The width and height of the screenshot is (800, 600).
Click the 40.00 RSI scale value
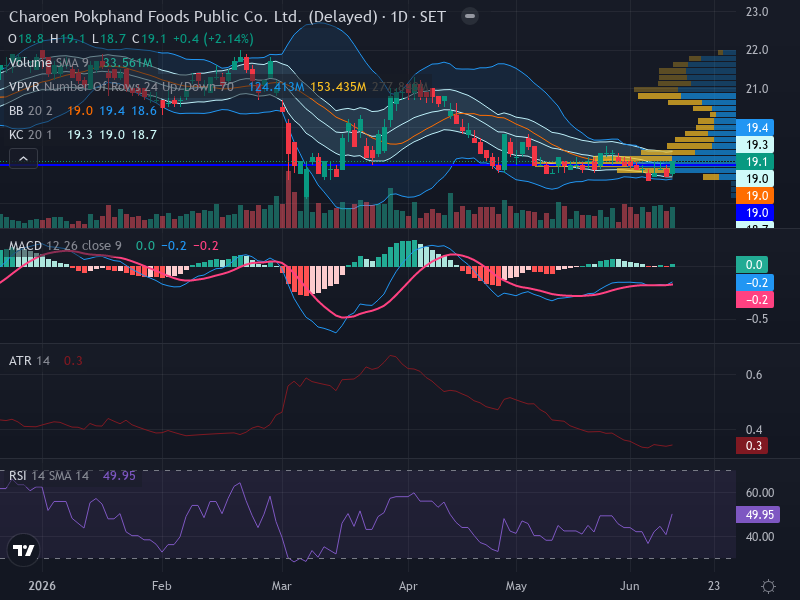(x=760, y=537)
